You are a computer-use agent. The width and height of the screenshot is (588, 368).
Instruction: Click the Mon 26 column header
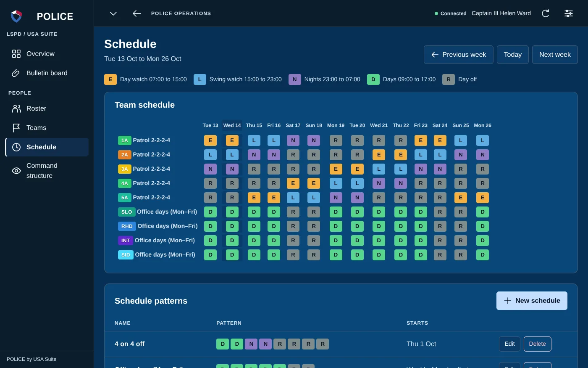point(483,125)
